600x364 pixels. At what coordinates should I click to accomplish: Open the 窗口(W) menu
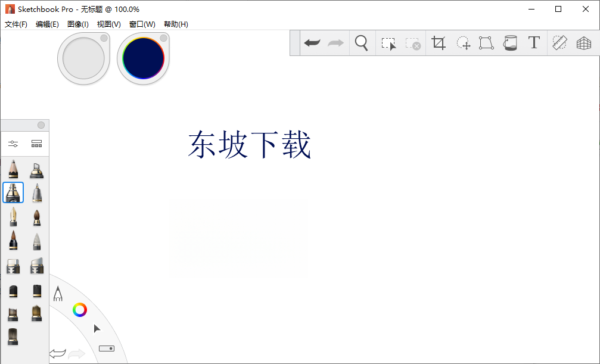(x=142, y=24)
